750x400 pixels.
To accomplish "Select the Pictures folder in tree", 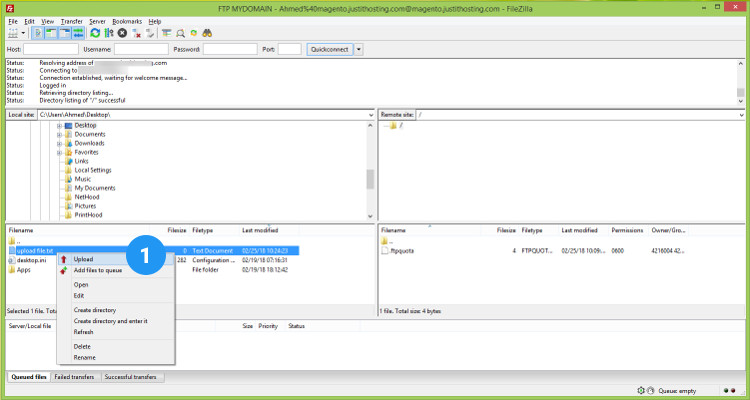I will [85, 206].
